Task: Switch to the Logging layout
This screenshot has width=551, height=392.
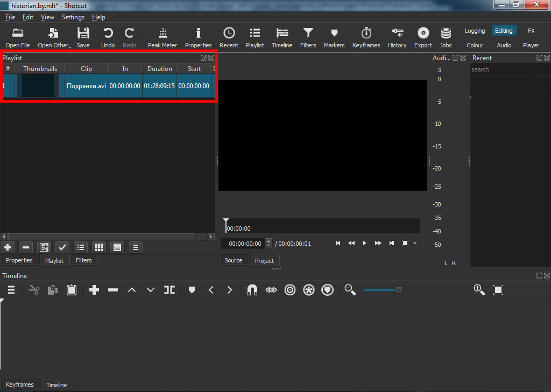Action: [x=475, y=31]
